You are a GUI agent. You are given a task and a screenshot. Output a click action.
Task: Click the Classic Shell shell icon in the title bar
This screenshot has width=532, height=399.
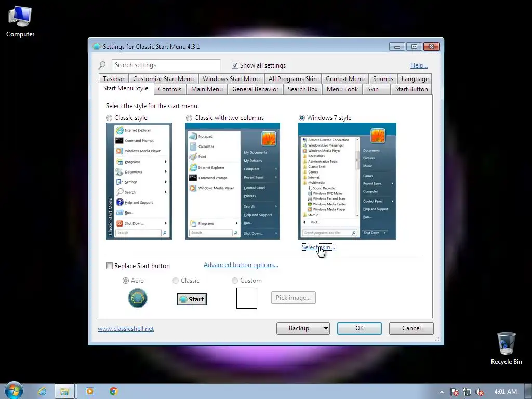[96, 46]
